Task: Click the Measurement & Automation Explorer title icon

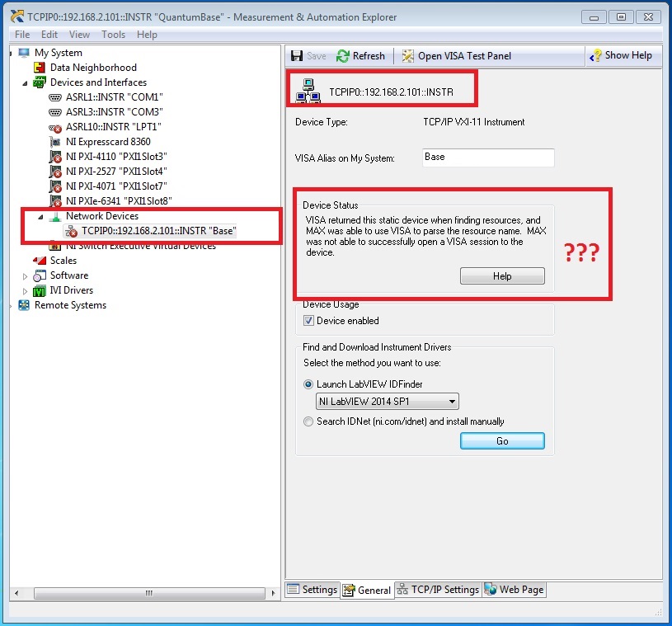Action: coord(17,16)
